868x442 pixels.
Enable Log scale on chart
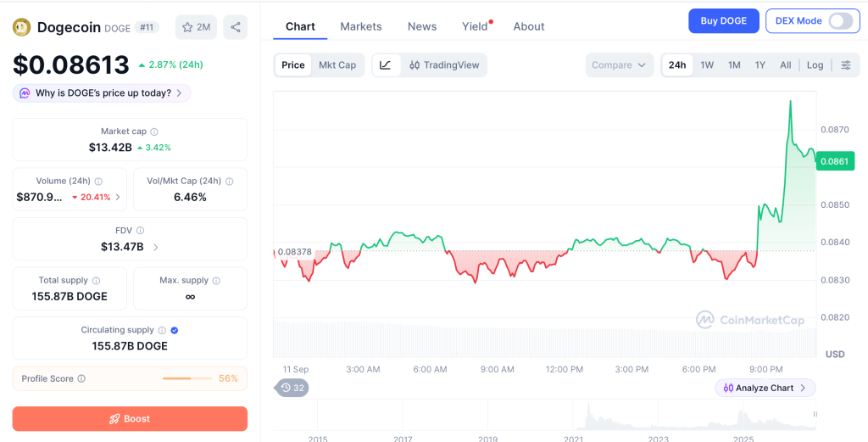[x=815, y=64]
